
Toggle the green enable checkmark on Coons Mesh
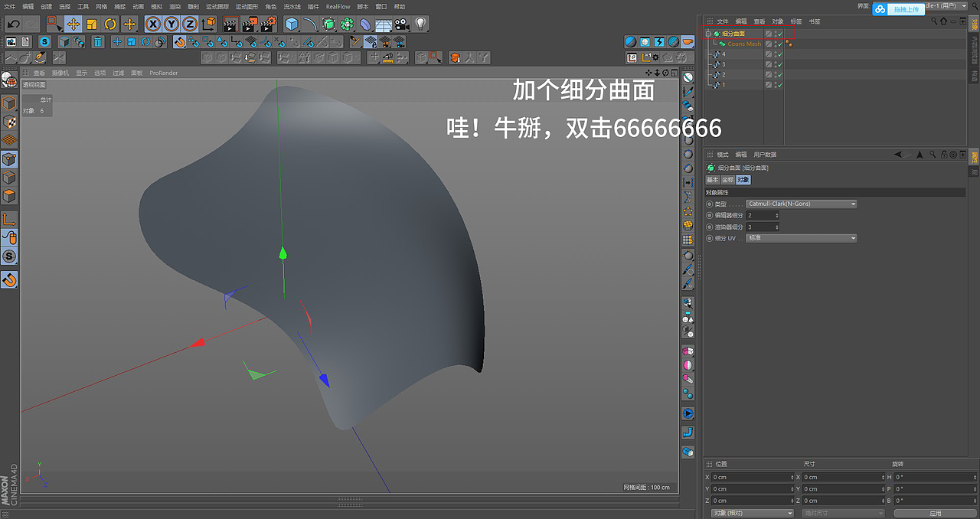coord(780,44)
